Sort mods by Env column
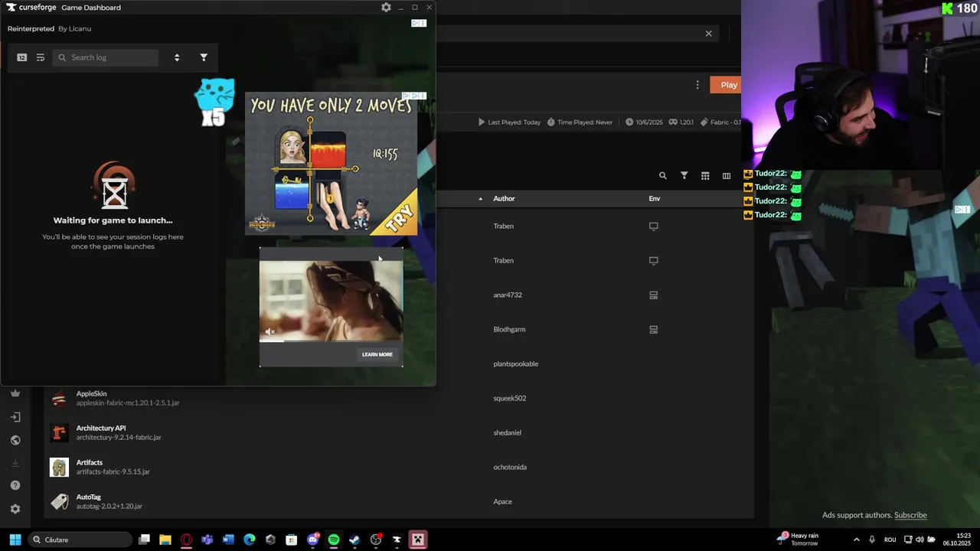980x551 pixels. point(655,199)
